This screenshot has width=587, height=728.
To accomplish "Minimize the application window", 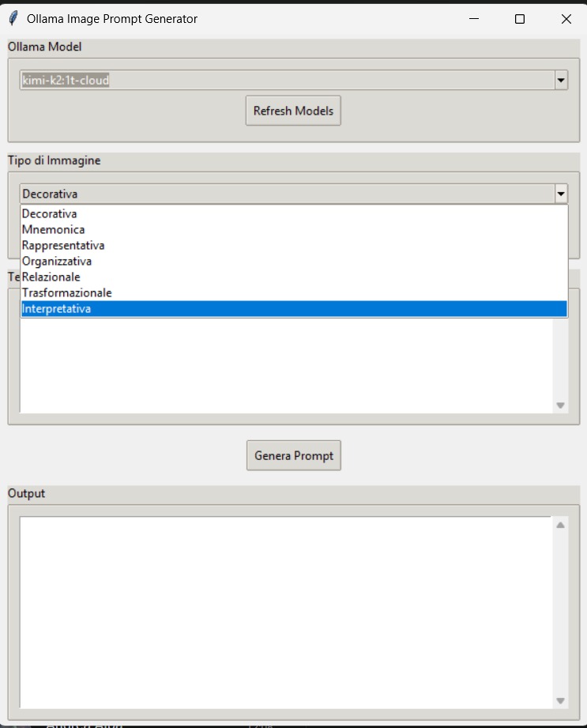I will tap(474, 19).
